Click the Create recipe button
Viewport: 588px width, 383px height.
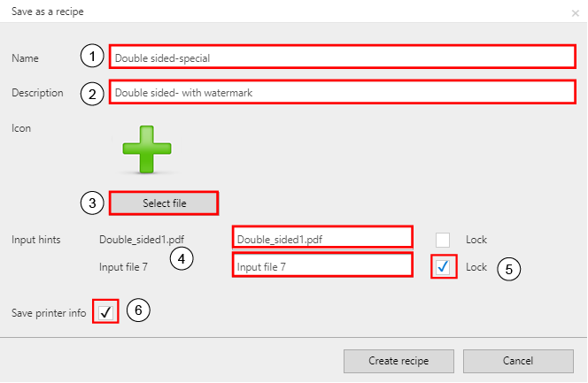click(398, 361)
